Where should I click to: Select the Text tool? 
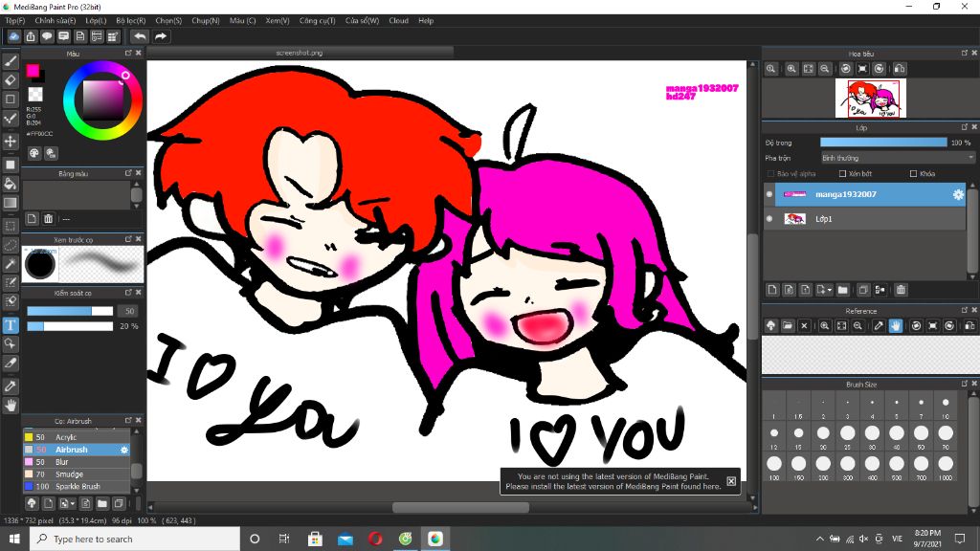tap(10, 325)
